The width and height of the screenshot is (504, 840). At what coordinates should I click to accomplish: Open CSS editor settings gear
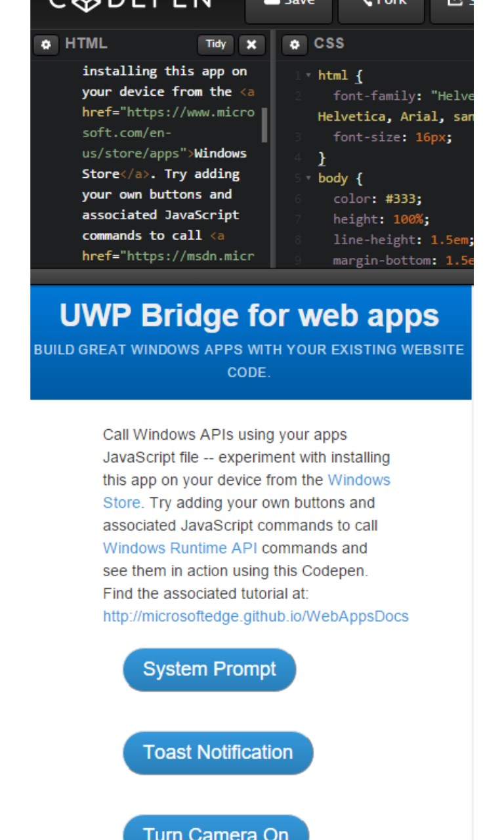click(294, 45)
